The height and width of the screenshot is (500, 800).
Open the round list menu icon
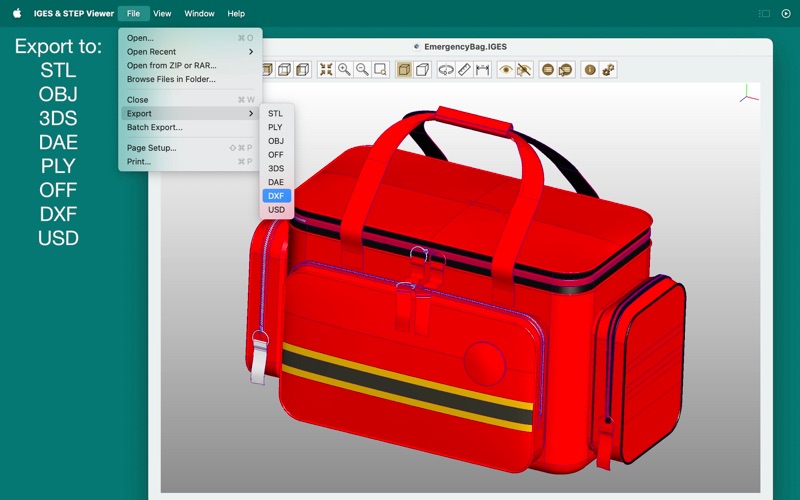point(547,69)
